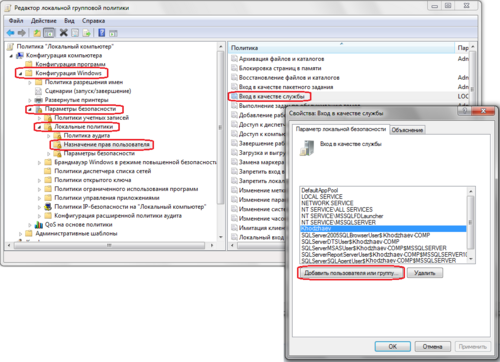Open the 'Справка' menu
This screenshot has height=362, width=500.
pos(93,21)
